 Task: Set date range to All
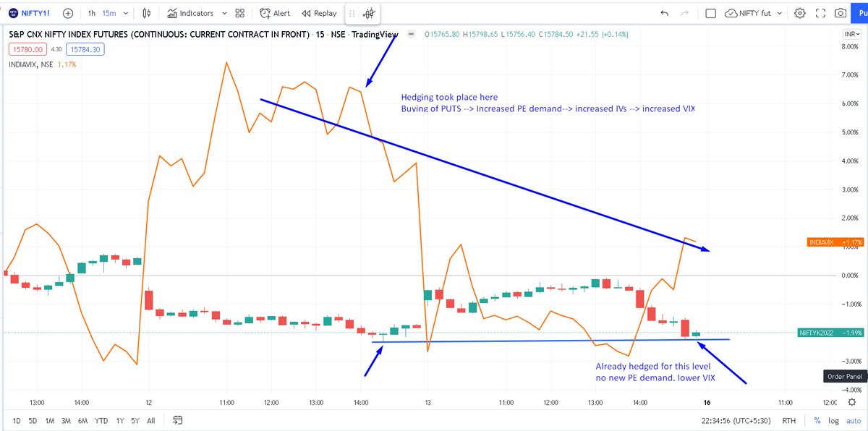[150, 420]
